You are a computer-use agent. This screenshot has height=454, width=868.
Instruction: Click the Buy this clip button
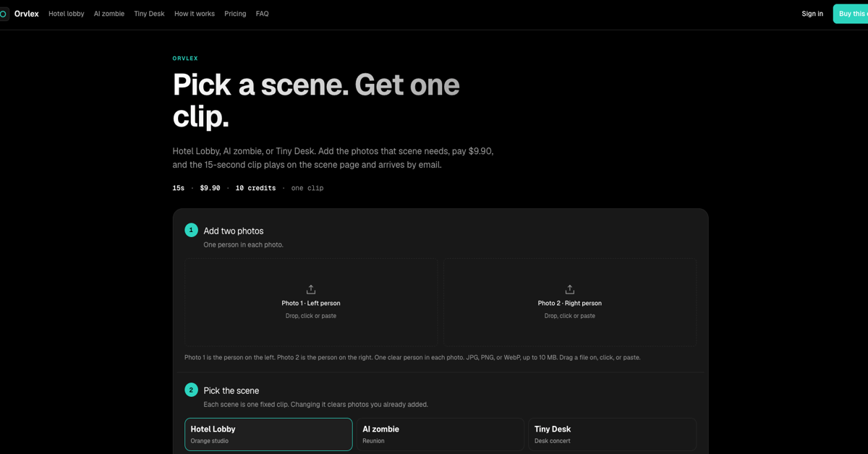coord(851,14)
